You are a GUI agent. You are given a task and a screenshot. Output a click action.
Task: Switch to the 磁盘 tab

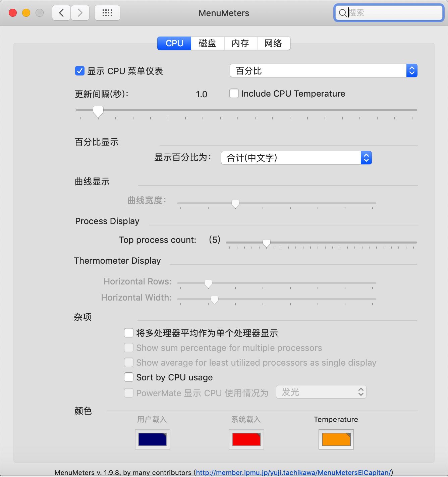(207, 43)
